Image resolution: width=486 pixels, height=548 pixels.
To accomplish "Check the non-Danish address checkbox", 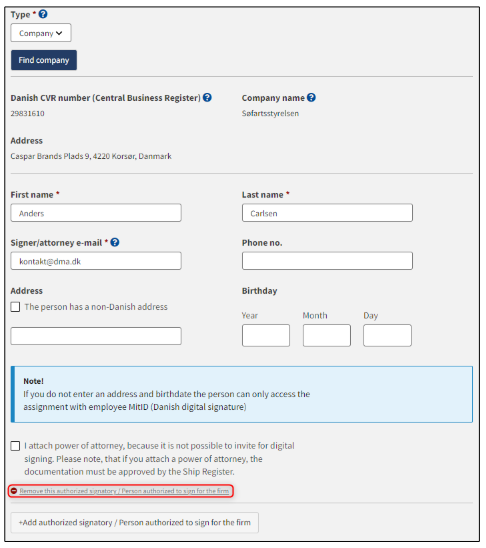I will 15,307.
